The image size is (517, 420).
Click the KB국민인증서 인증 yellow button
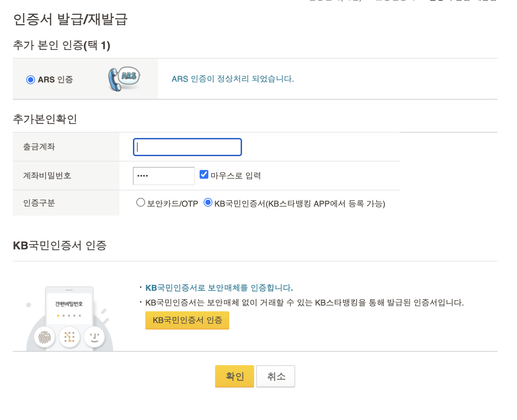187,320
